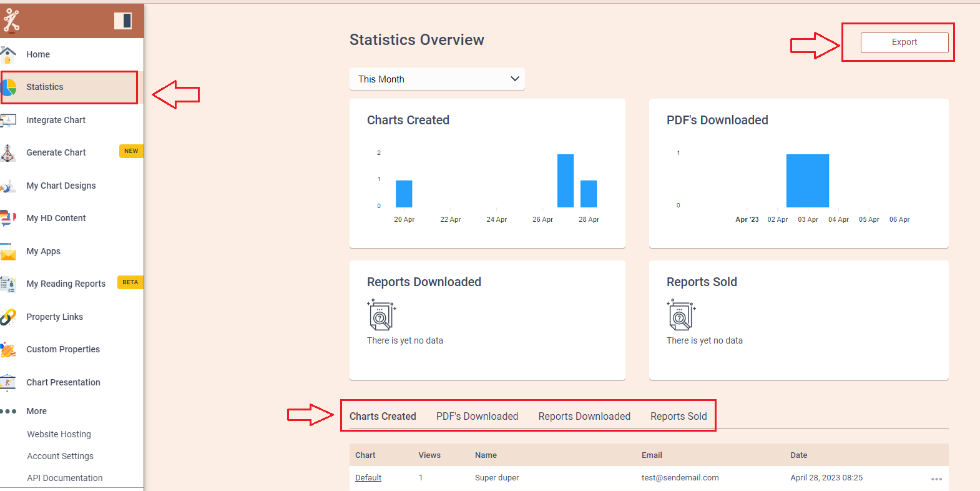Viewport: 980px width, 491px height.
Task: Click the Integrate Chart monitor icon
Action: (x=7, y=120)
